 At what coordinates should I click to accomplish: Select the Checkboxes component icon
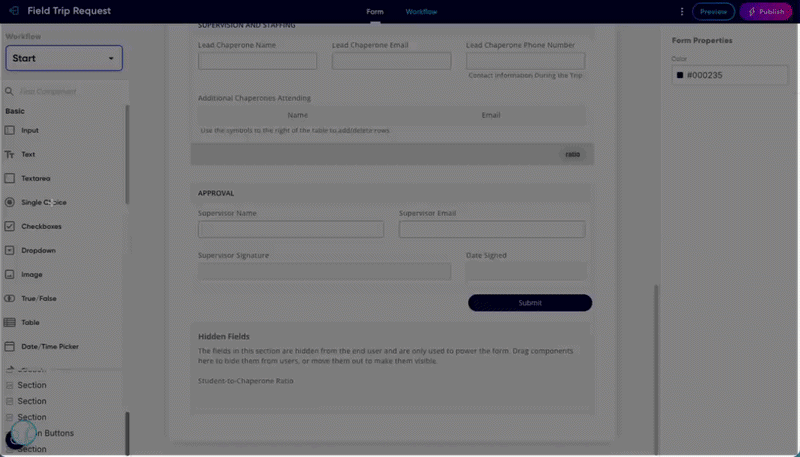[x=10, y=226]
